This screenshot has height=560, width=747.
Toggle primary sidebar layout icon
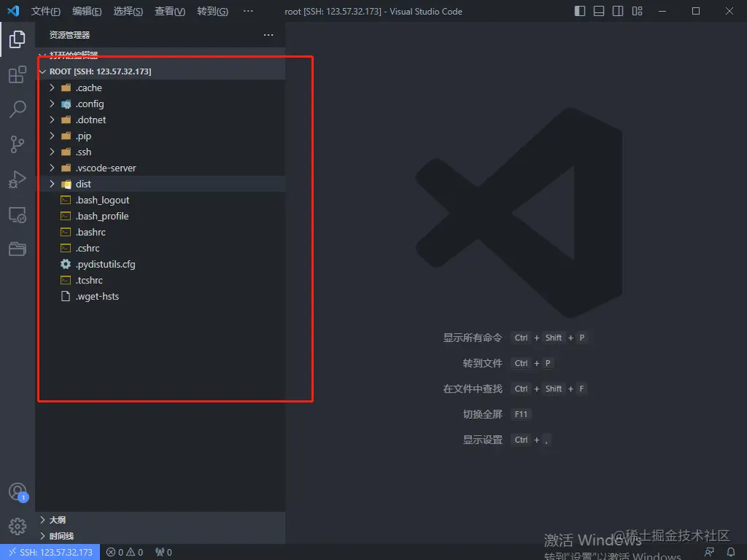(580, 11)
